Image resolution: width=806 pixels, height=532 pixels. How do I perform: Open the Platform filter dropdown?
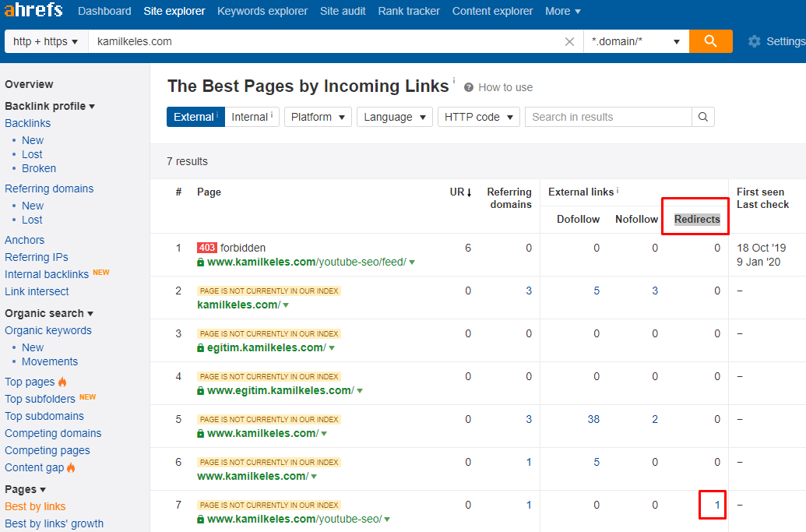click(x=318, y=117)
